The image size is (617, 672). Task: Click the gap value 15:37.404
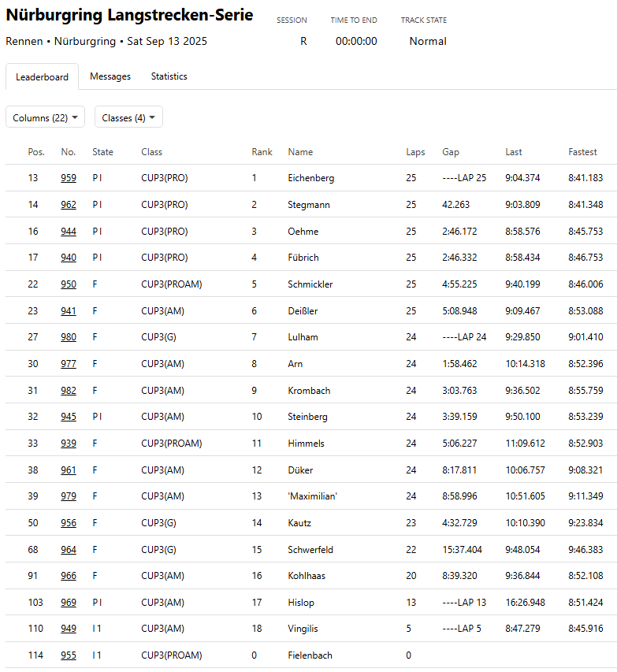pos(463,549)
